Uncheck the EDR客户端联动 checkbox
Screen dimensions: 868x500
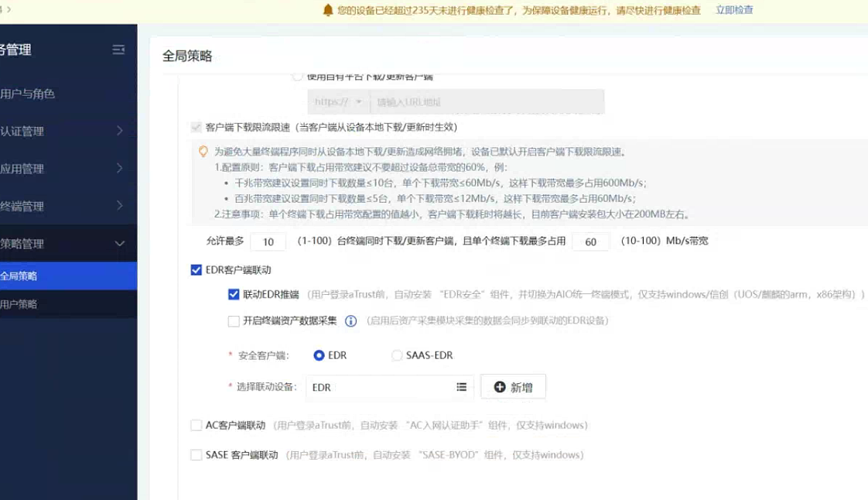pos(195,270)
